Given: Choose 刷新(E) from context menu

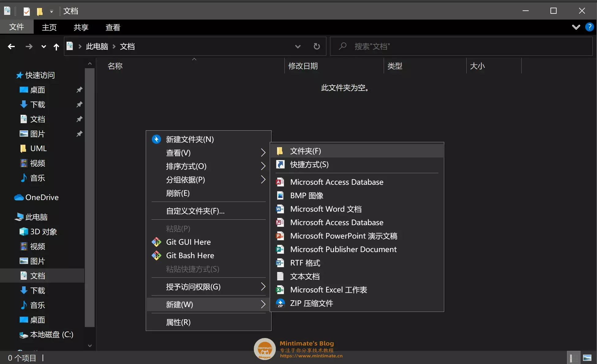Looking at the screenshot, I should (x=208, y=193).
